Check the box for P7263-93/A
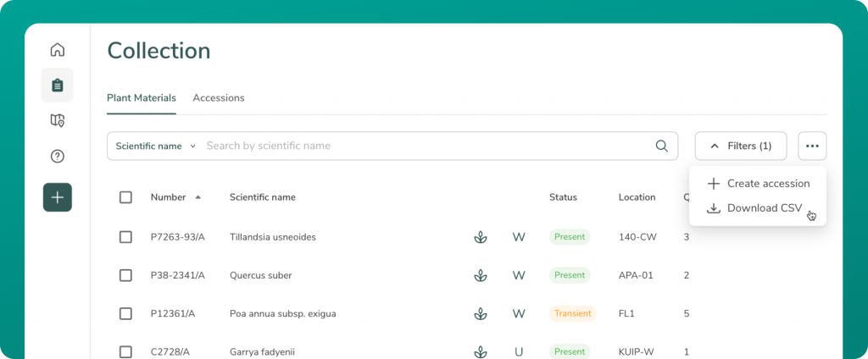 point(125,237)
